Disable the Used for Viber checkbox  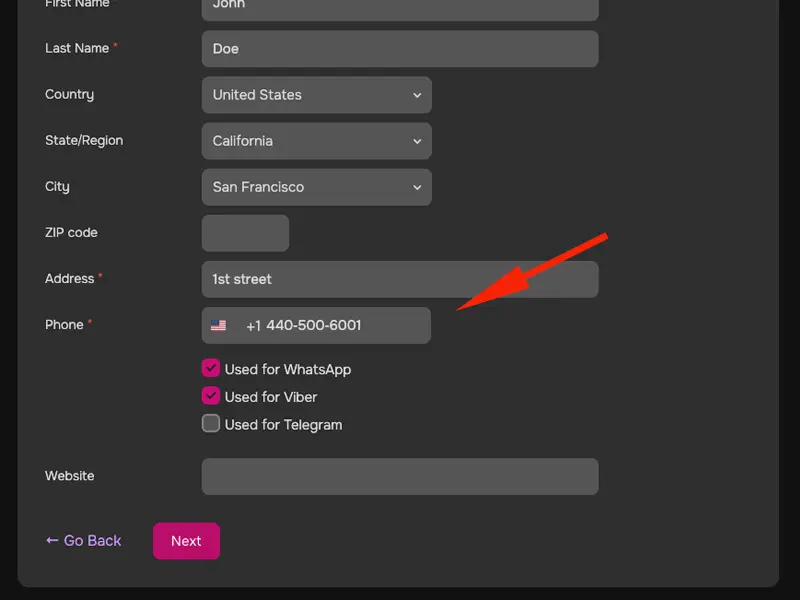[211, 396]
